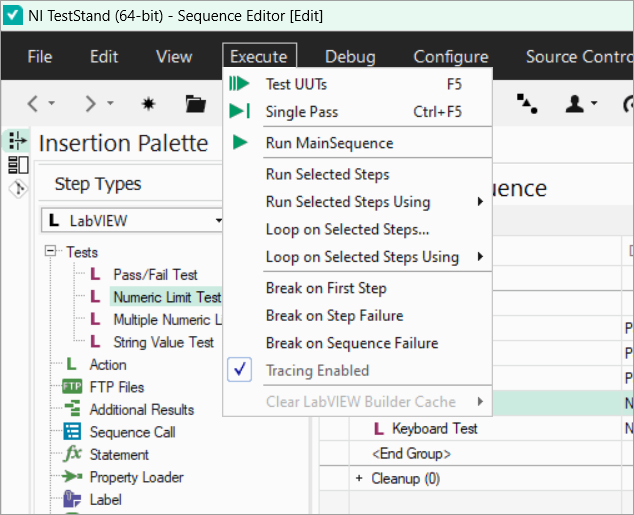Open the File menu

tap(40, 57)
